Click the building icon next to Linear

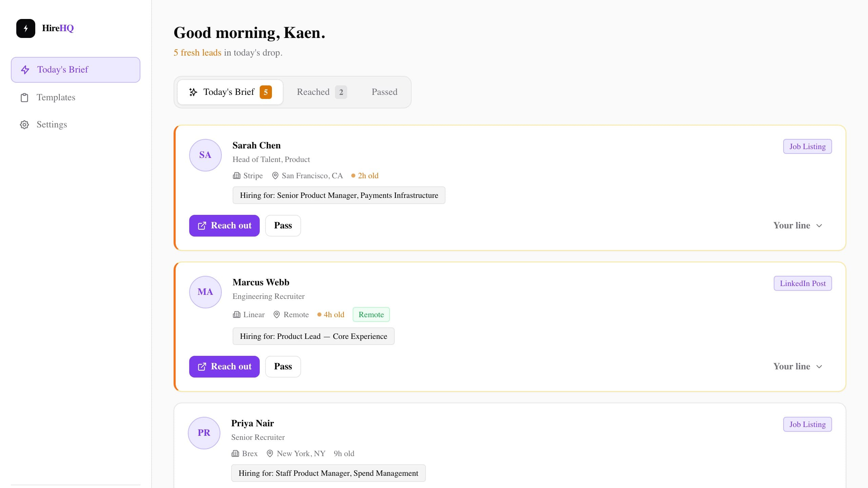(237, 314)
